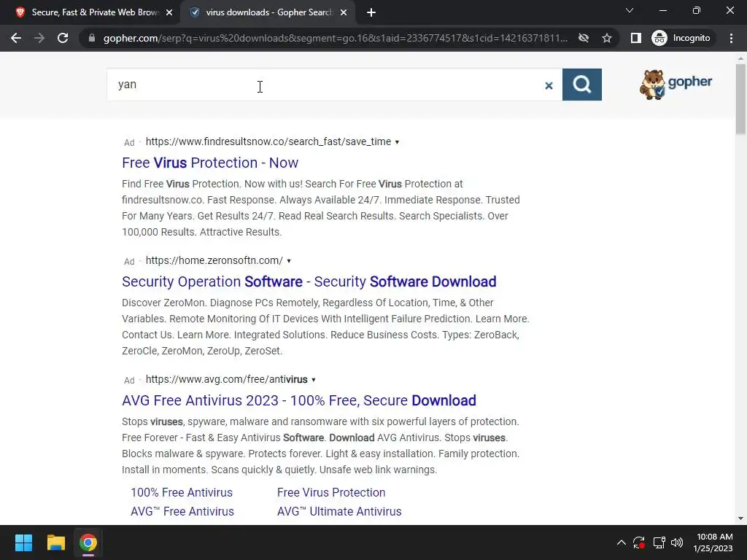Image resolution: width=747 pixels, height=560 pixels.
Task: Open Security Operation Software result link
Action: 309,281
